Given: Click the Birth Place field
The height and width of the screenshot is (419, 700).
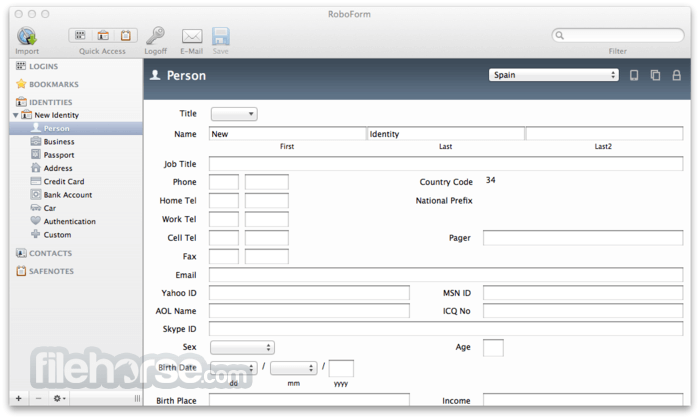Looking at the screenshot, I should point(309,400).
